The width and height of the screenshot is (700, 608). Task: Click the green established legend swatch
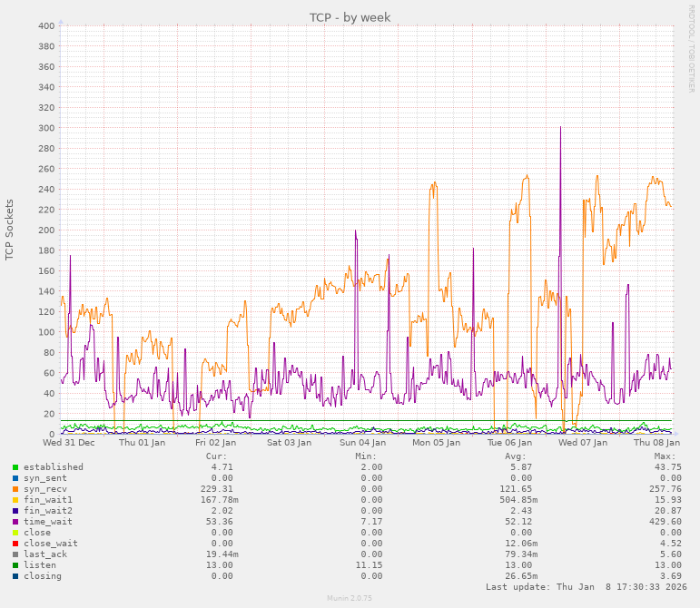[15, 467]
